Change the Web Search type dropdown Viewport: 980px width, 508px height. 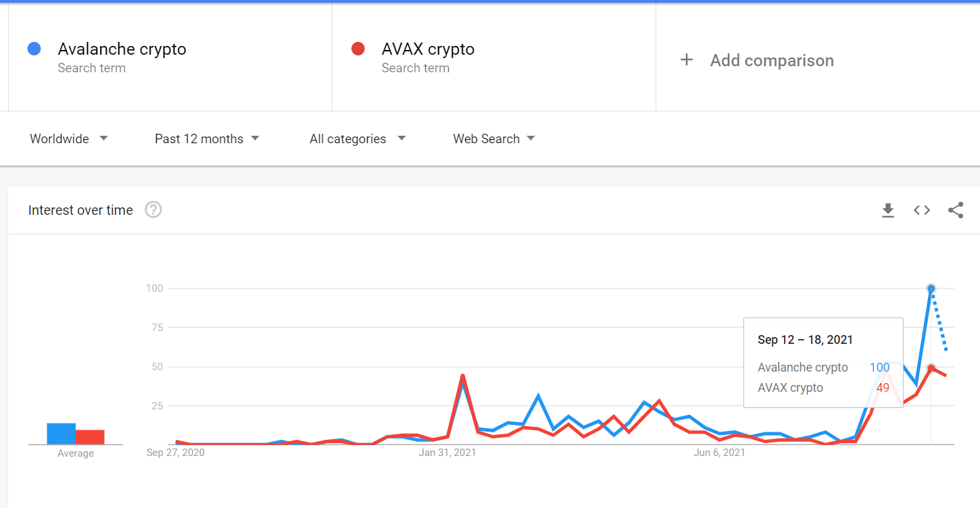[x=493, y=138]
